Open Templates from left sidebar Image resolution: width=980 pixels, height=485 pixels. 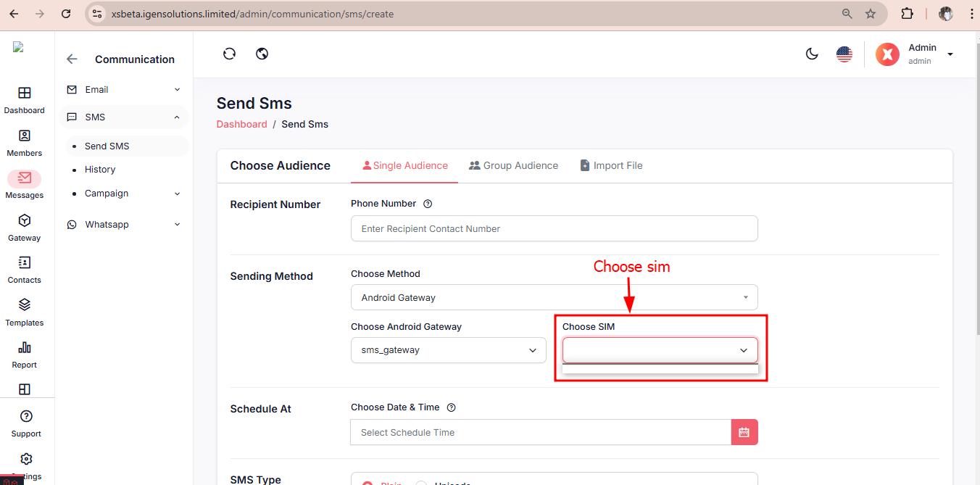[x=25, y=312]
